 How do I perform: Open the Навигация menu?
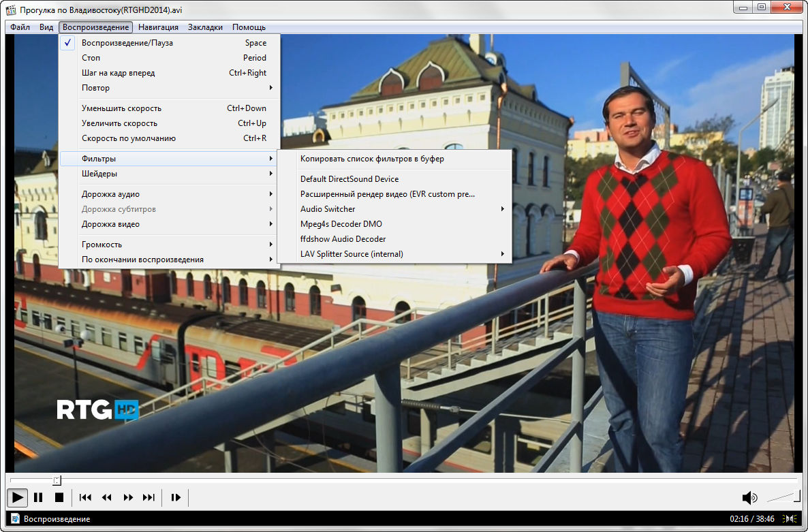(x=158, y=27)
